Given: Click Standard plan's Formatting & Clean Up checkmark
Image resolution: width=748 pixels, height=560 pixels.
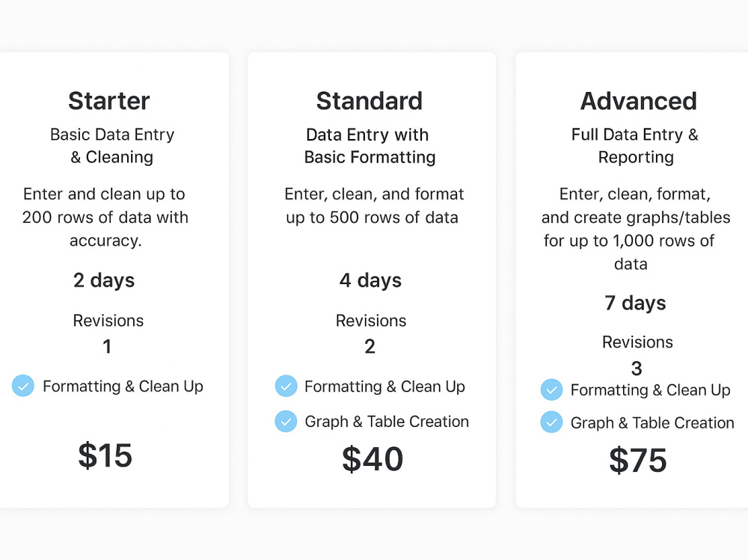Looking at the screenshot, I should (x=286, y=386).
